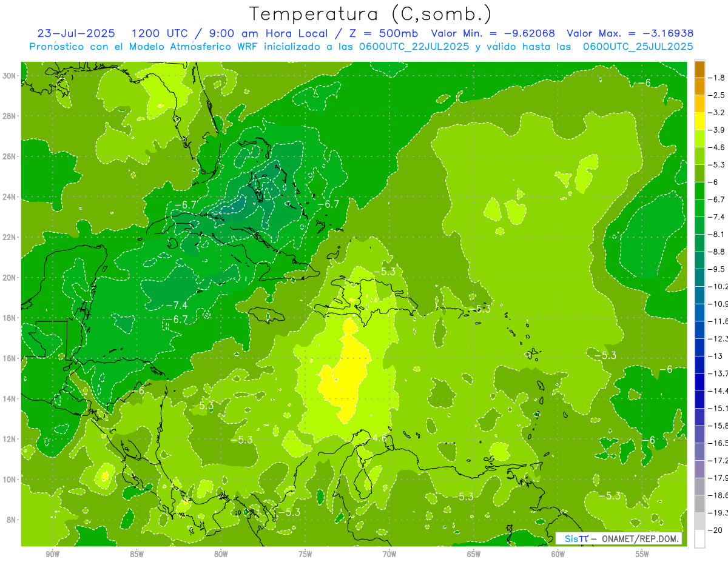Click the 22N latitude axis label
Viewport: 728px width, 562px height.
coord(10,237)
